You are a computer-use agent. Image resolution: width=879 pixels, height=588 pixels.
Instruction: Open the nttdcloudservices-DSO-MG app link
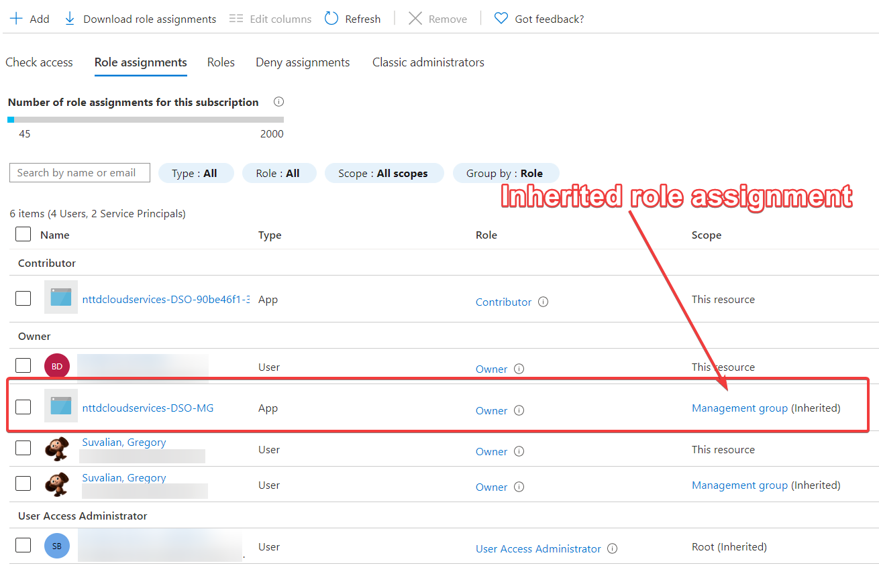(148, 408)
